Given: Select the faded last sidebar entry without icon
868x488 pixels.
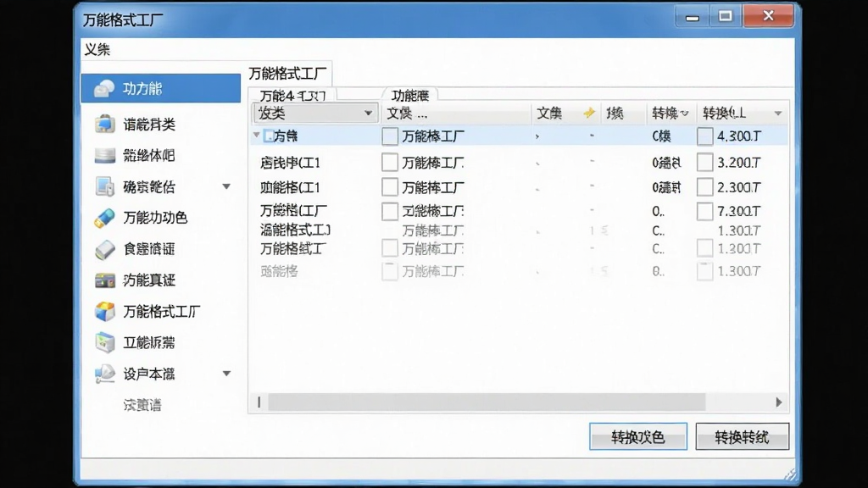Looking at the screenshot, I should (142, 405).
